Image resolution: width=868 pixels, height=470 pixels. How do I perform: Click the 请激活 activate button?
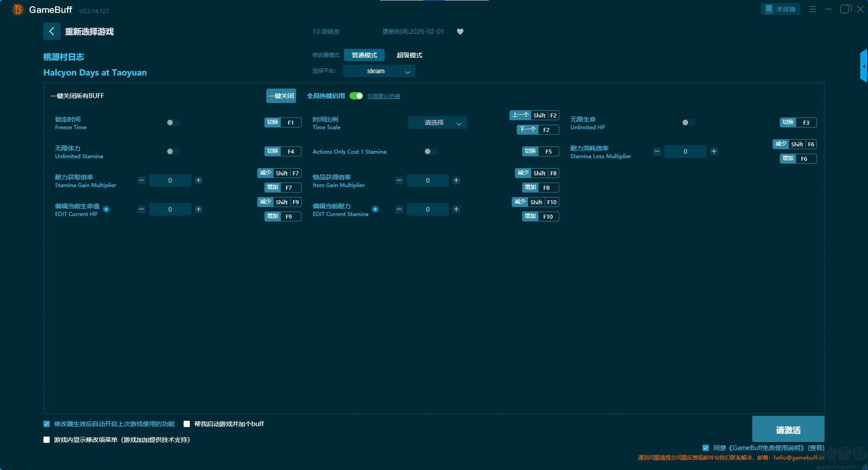pos(788,429)
